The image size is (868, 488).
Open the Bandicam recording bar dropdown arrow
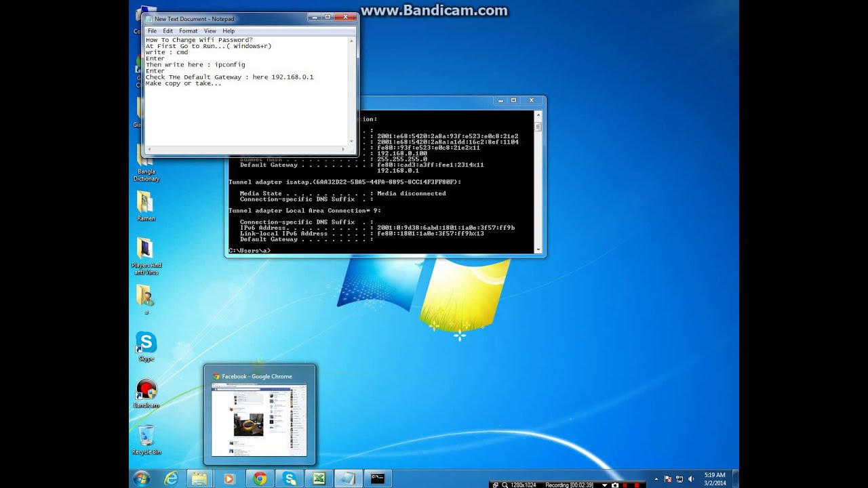pos(604,485)
